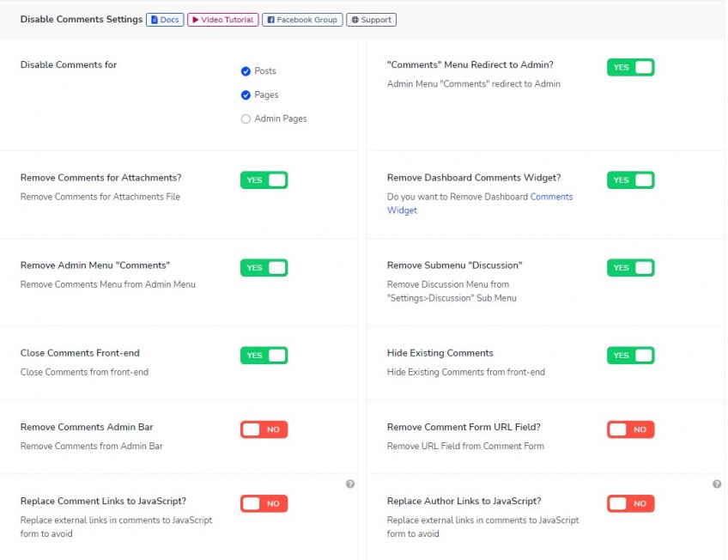Turn on Replace Comment Links to JavaScript

pyautogui.click(x=264, y=504)
